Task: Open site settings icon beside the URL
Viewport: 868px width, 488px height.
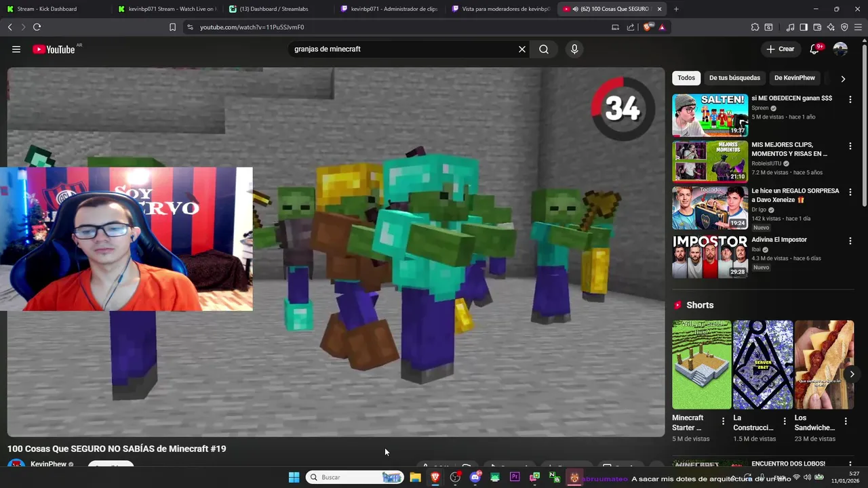Action: [190, 27]
